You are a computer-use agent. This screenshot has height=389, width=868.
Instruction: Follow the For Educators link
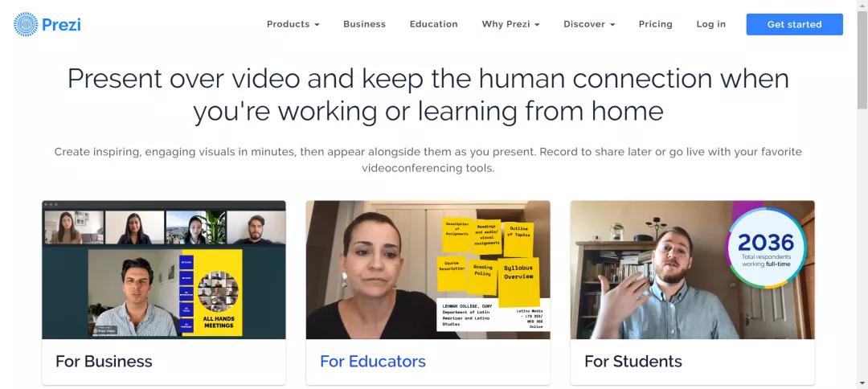coord(373,362)
